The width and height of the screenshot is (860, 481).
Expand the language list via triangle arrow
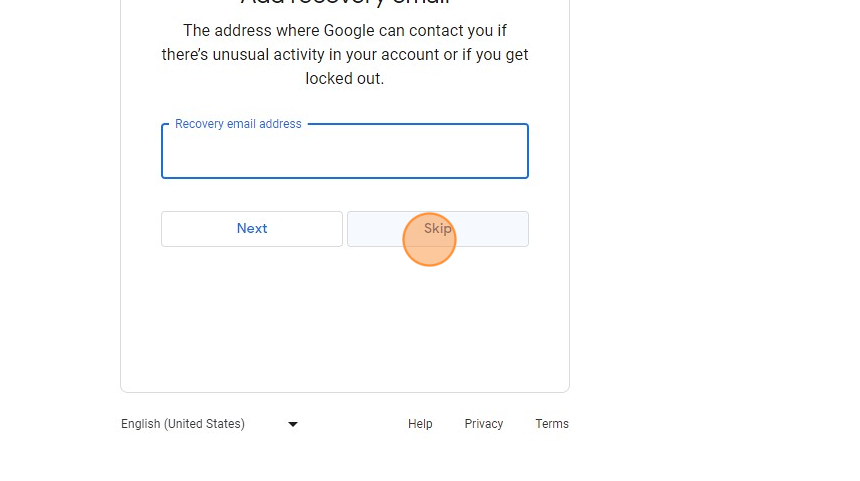[x=293, y=424]
